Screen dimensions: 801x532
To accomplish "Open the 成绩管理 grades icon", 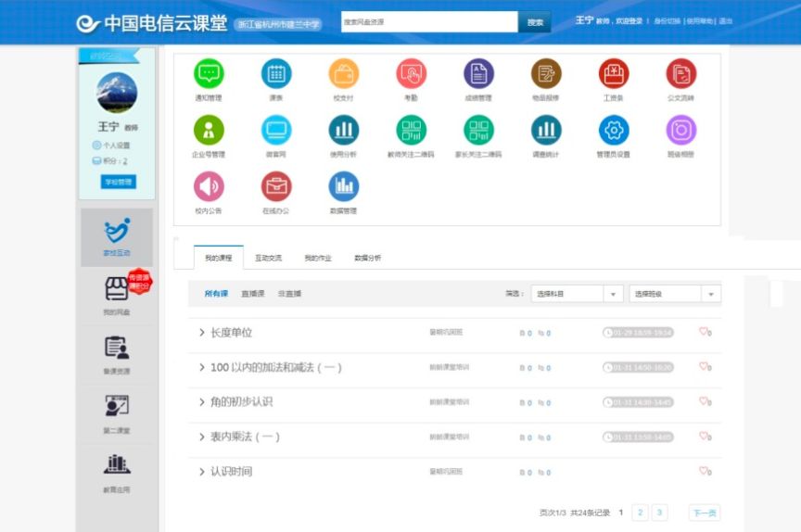I will tap(478, 74).
